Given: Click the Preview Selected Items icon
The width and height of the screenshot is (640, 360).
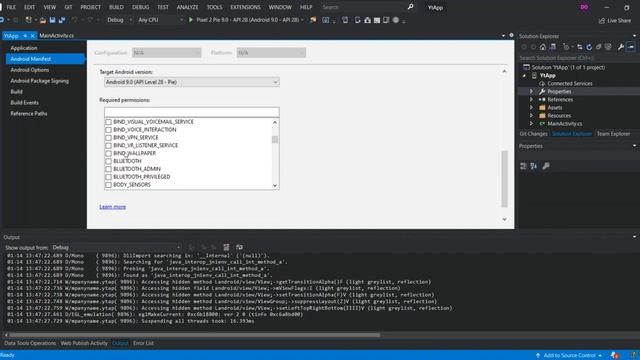Looking at the screenshot, I should point(631,47).
